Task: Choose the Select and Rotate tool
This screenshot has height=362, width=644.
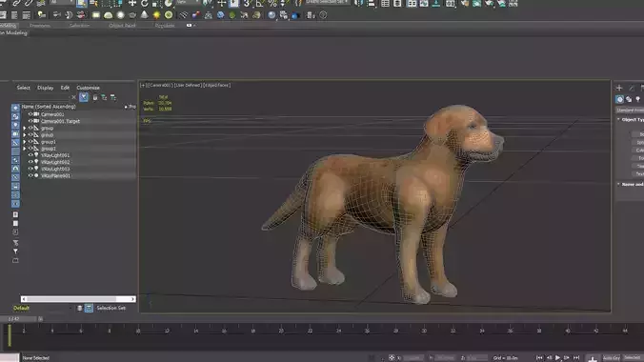Action: pos(144,3)
